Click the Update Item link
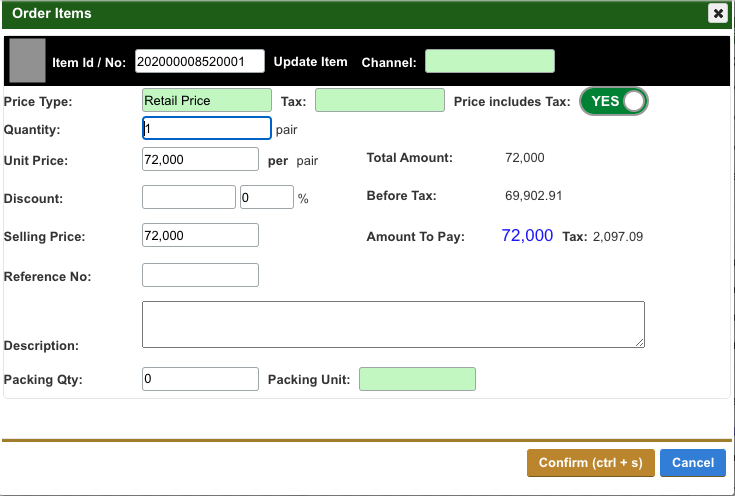 coord(310,62)
